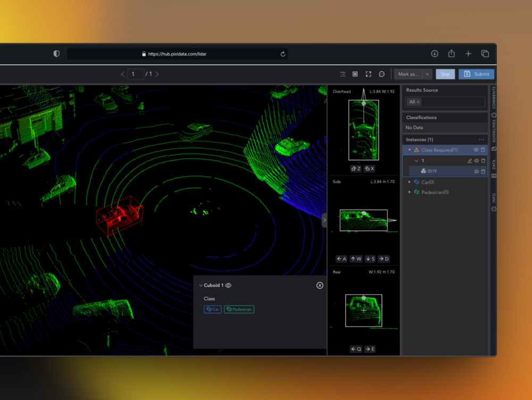Click the filter/align icon left of reset view
The height and width of the screenshot is (400, 532).
pyautogui.click(x=343, y=74)
